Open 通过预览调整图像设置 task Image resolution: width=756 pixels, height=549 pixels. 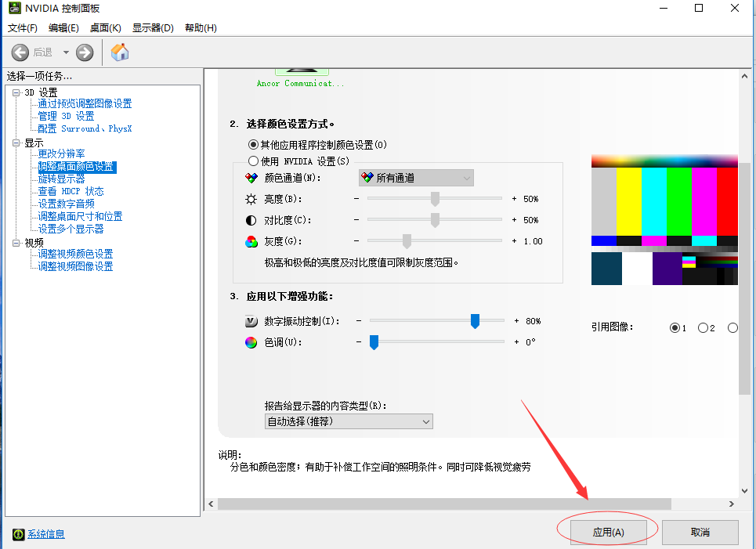pos(85,103)
